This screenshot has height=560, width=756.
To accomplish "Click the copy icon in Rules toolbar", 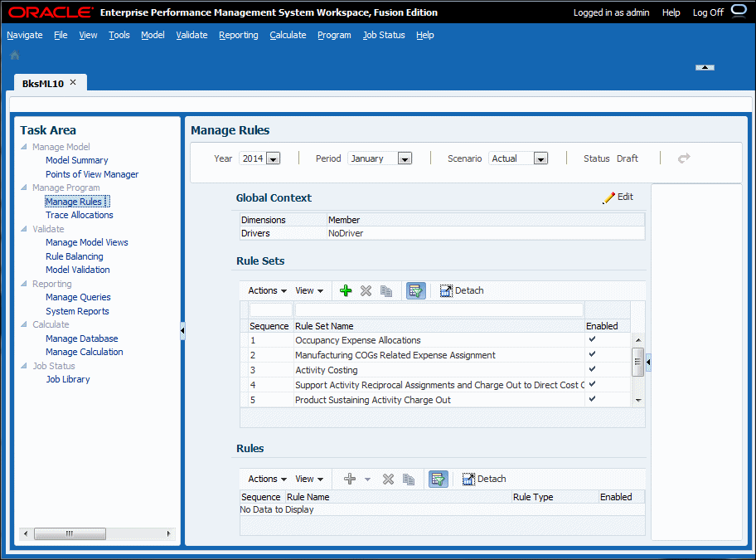I will 409,479.
